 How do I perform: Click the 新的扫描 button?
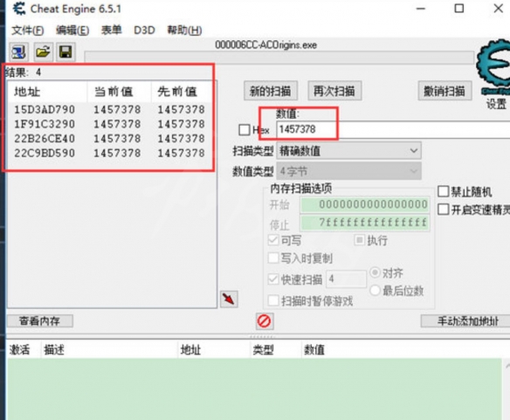[x=271, y=91]
